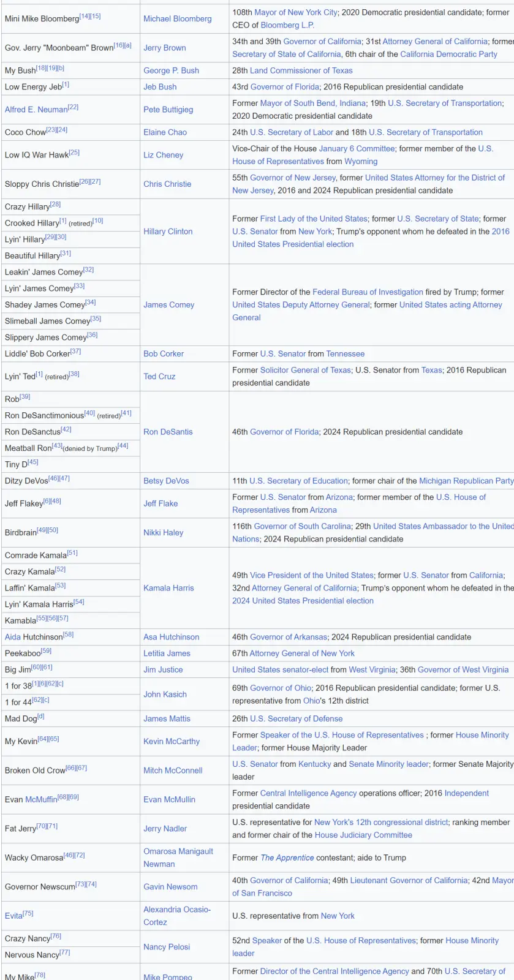Follow the Pete Buttigieg link

coord(168,110)
